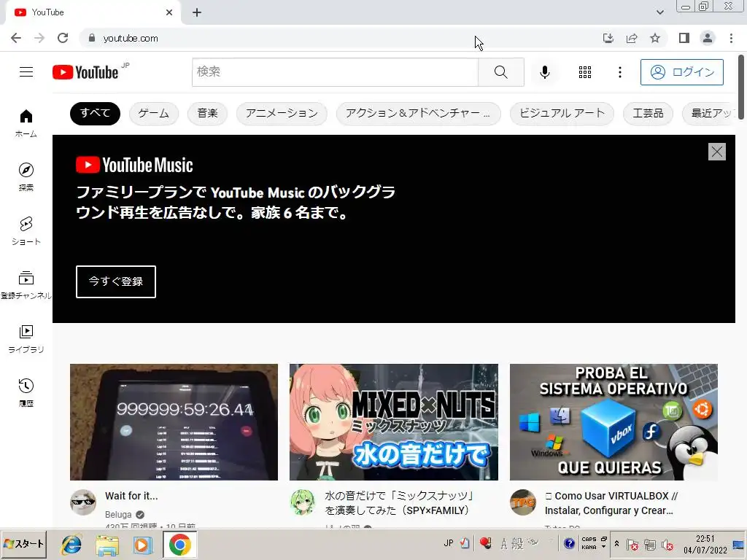Open the VirtualBox PROBA EL SISTEMA thumbnail
Image resolution: width=747 pixels, height=560 pixels.
(614, 422)
